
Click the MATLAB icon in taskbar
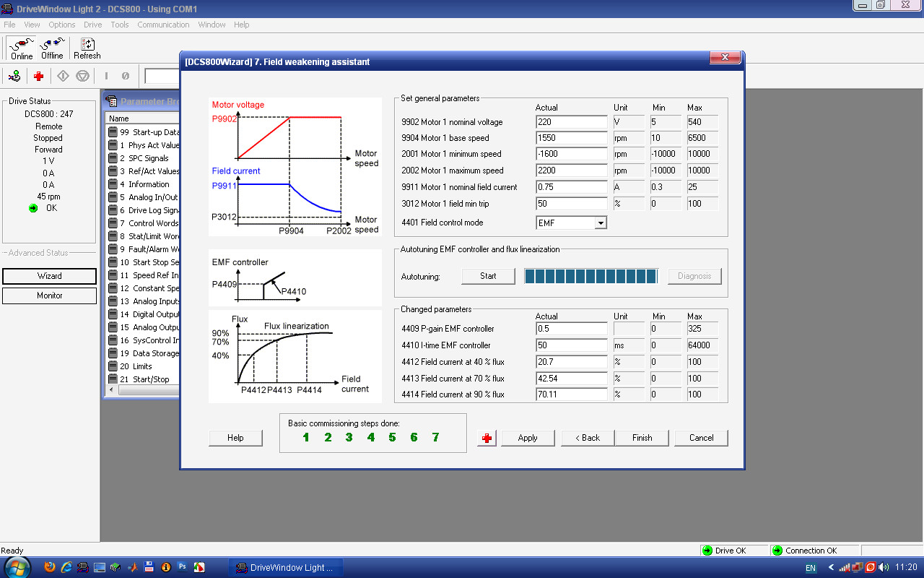click(132, 567)
